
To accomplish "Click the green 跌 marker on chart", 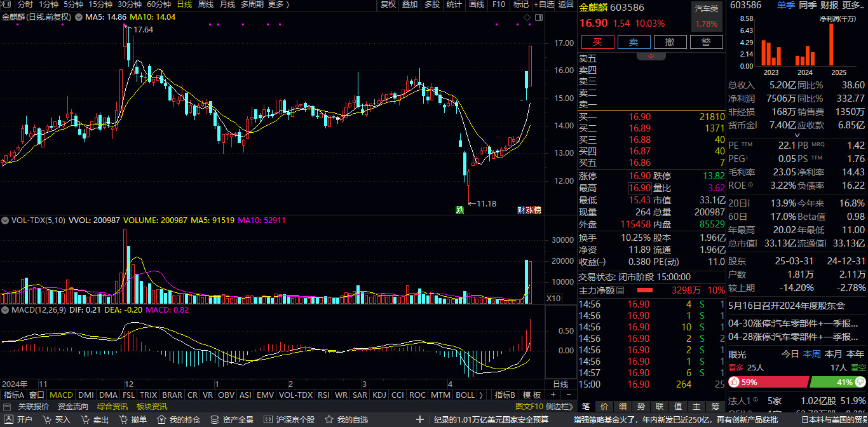I will point(459,210).
